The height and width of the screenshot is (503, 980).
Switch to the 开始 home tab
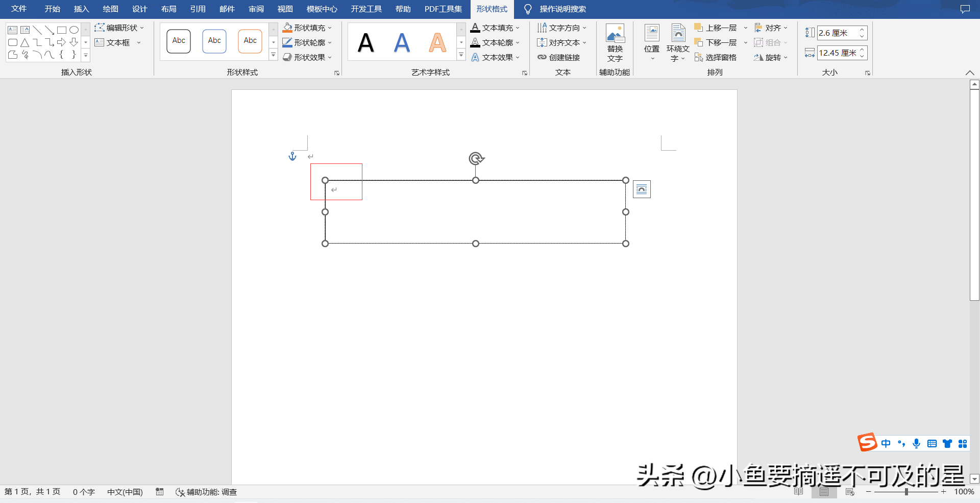click(x=52, y=9)
